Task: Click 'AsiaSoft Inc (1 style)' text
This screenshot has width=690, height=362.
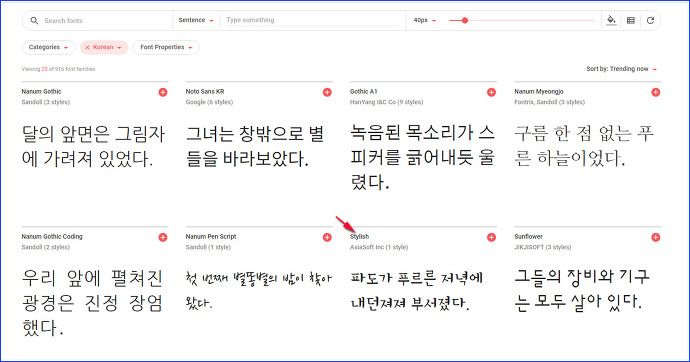Action: [379, 247]
